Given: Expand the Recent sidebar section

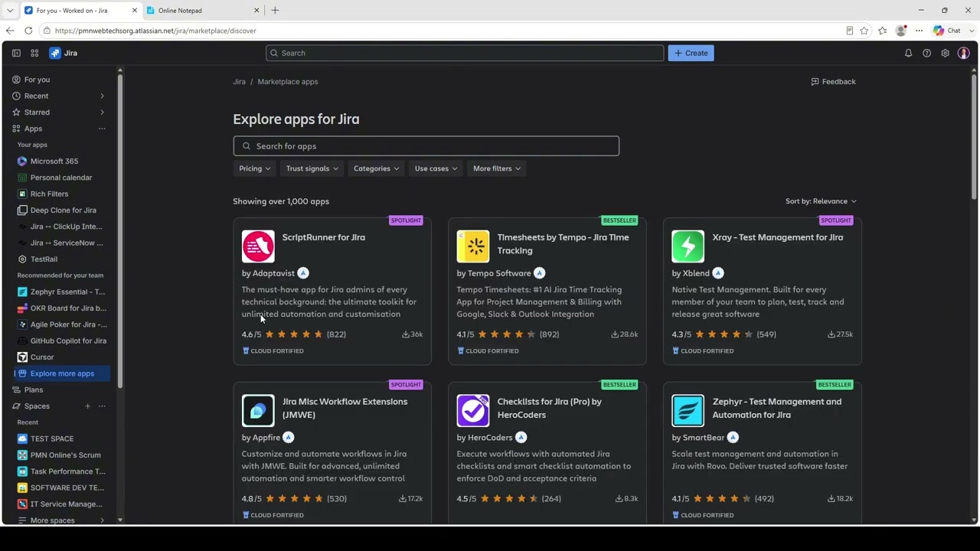Looking at the screenshot, I should pos(102,96).
